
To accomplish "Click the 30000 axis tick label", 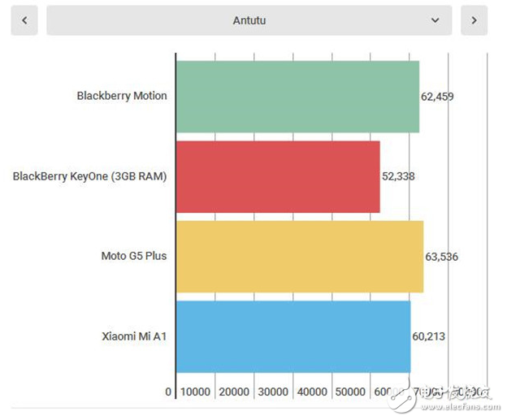I will 273,392.
